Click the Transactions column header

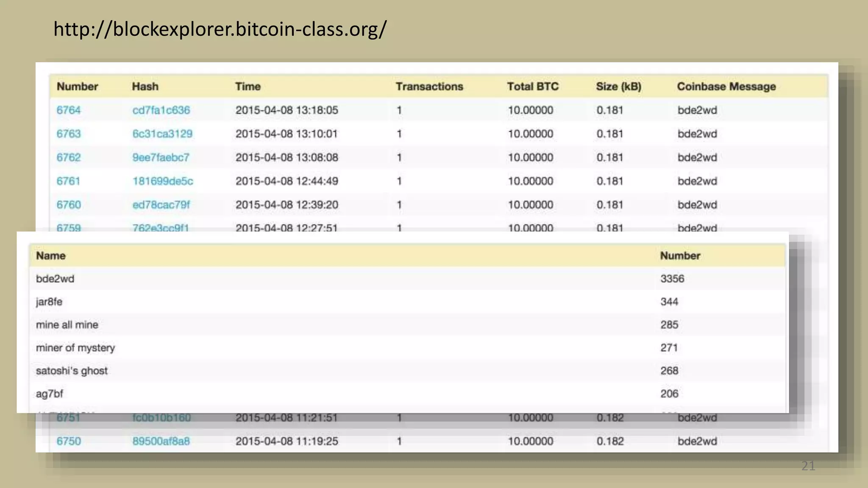(x=429, y=86)
